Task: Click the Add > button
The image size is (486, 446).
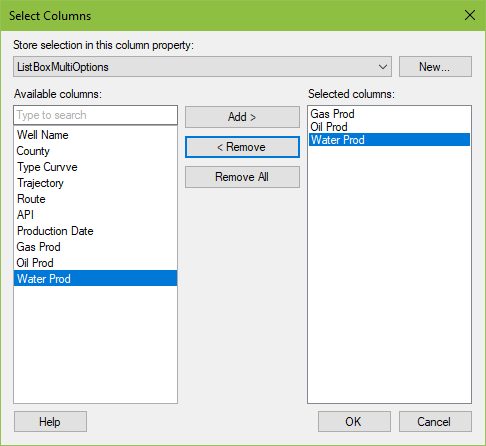Action: (x=242, y=117)
